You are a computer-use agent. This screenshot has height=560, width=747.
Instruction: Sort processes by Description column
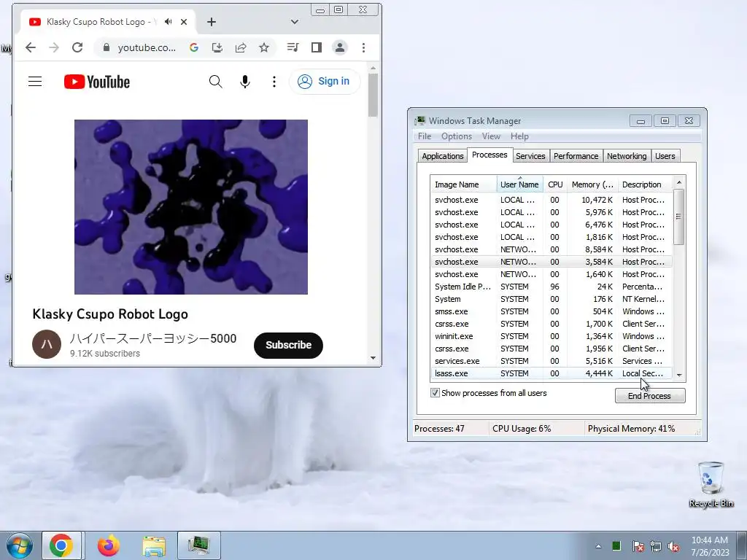coord(645,184)
